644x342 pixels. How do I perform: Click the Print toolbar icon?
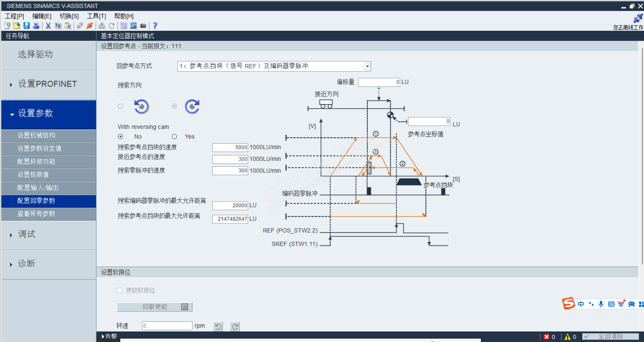(36, 26)
